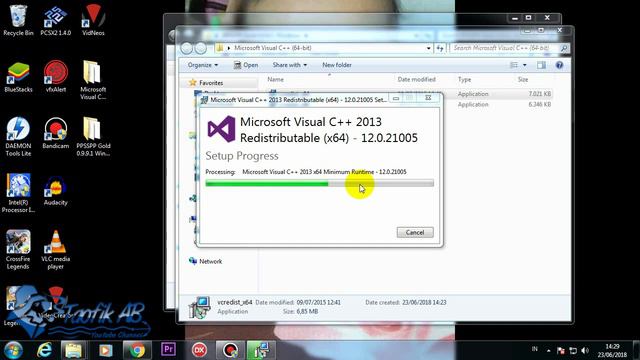This screenshot has height=360, width=640.
Task: Click vcredist_x64 icon in details pane
Action: 200,307
